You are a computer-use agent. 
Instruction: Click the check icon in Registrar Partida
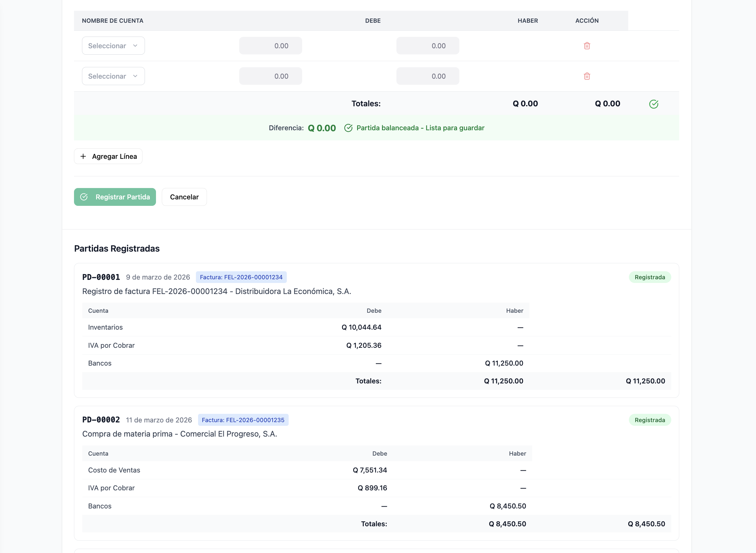[x=84, y=197]
